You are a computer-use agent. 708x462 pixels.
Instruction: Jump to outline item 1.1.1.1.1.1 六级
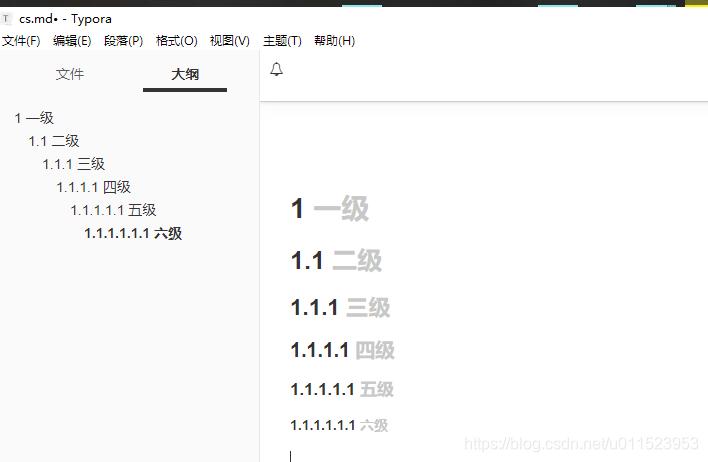(133, 233)
